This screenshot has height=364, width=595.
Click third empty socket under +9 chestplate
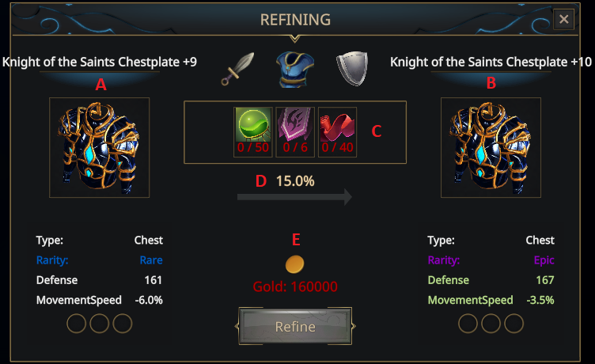[x=123, y=324]
